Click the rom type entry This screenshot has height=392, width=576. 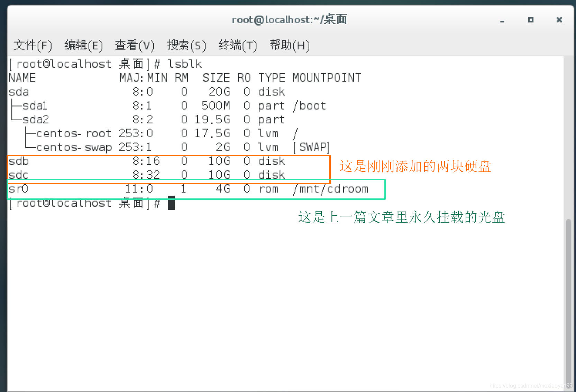(269, 189)
